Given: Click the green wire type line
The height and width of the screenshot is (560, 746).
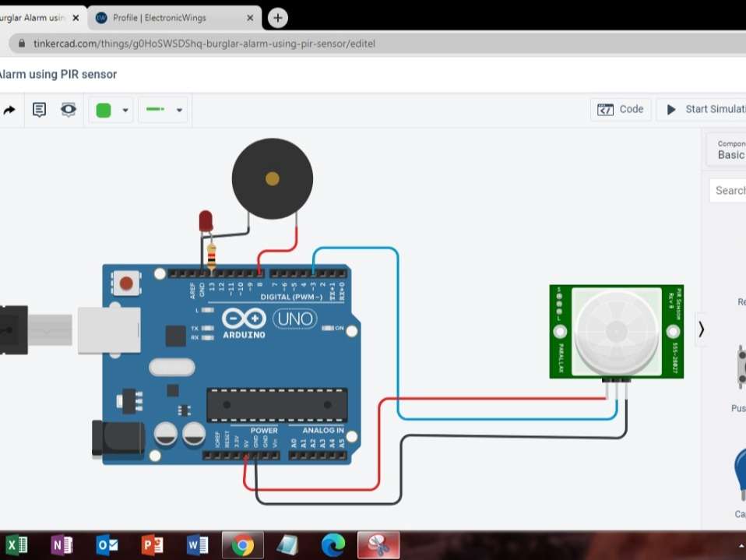Looking at the screenshot, I should tap(155, 110).
